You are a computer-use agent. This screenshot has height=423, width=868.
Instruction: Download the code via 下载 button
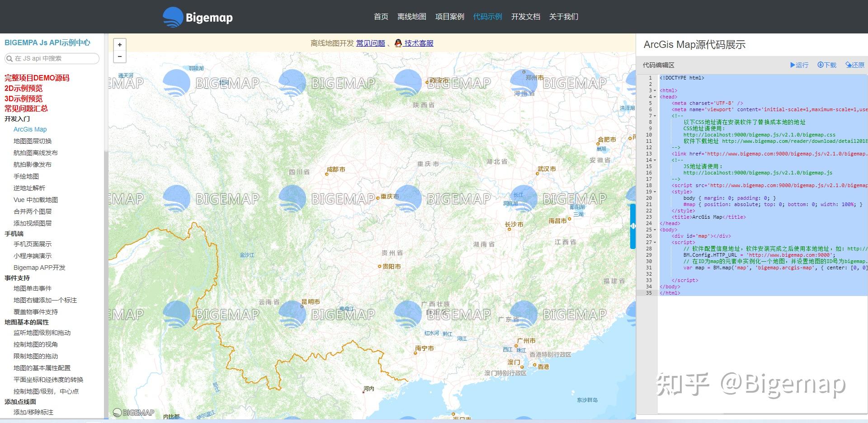point(827,65)
